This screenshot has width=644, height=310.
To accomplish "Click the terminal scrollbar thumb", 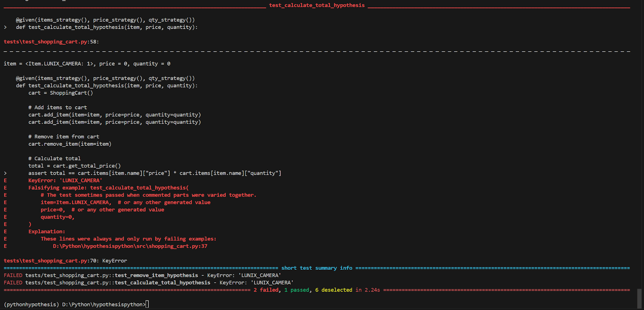I will pos(640,298).
